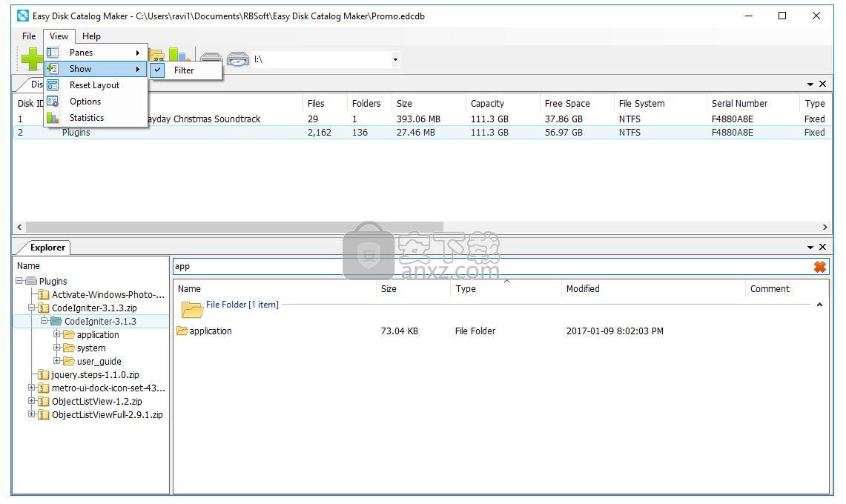Sort disks by Serial Number column
This screenshot has height=504, width=846.
pos(752,103)
